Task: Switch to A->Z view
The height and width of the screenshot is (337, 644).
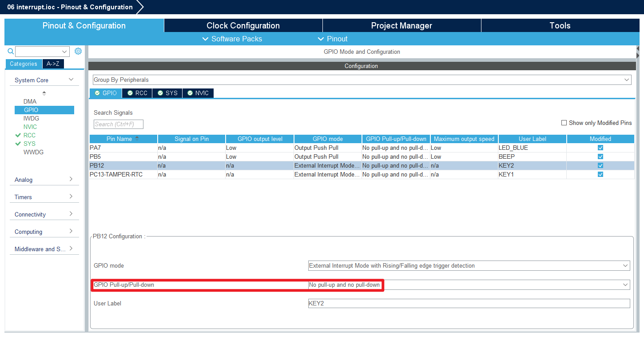Action: [x=53, y=64]
